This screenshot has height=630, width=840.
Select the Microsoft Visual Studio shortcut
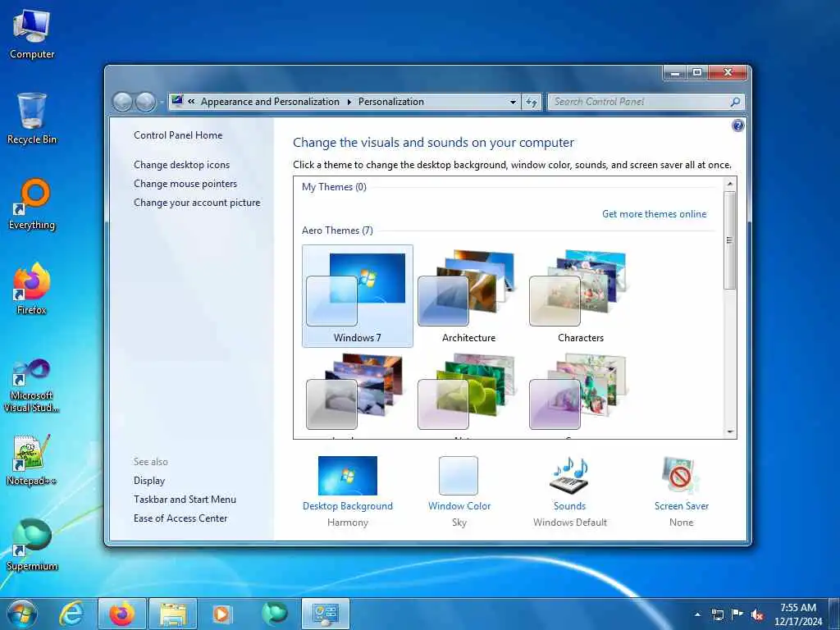(x=32, y=386)
